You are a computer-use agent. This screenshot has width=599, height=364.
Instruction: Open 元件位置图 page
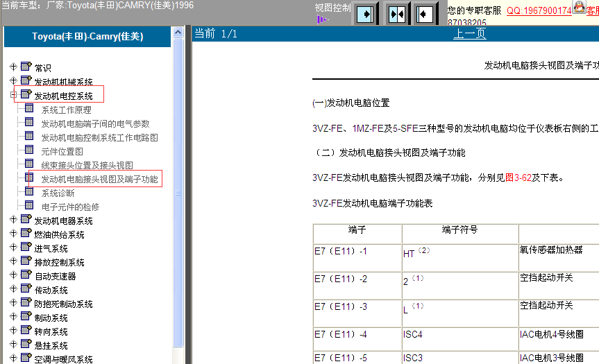click(62, 151)
